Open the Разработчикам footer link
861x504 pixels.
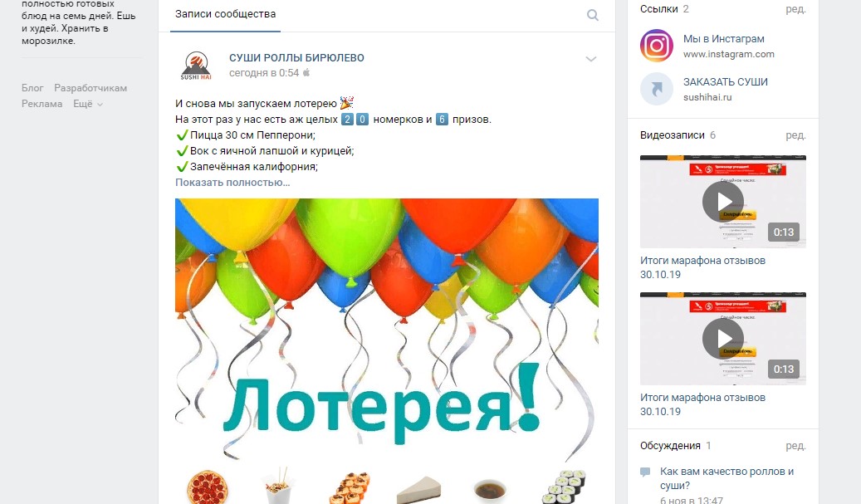coord(91,88)
